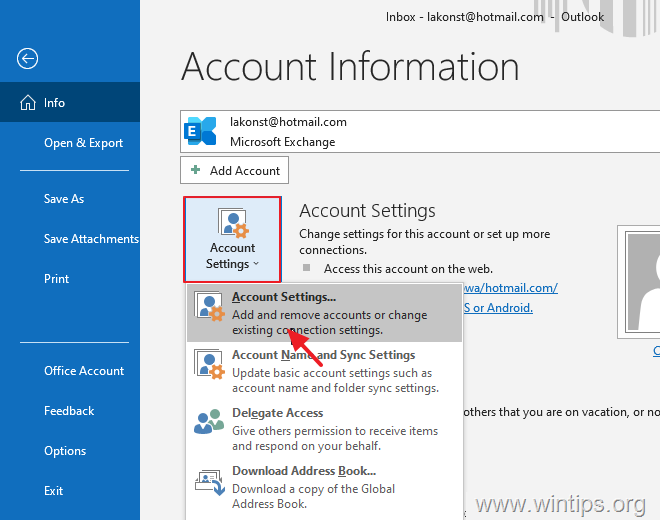Open Outlook Options
This screenshot has width=660, height=520.
(x=70, y=451)
